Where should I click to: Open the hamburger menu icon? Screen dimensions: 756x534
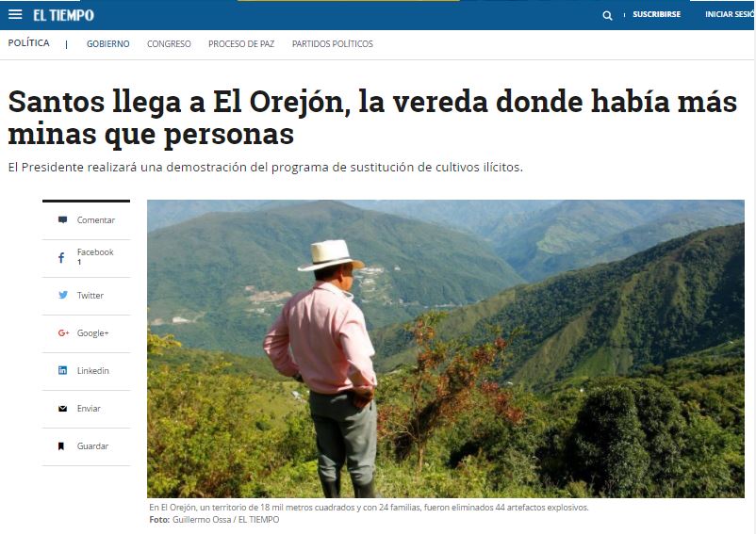point(15,14)
